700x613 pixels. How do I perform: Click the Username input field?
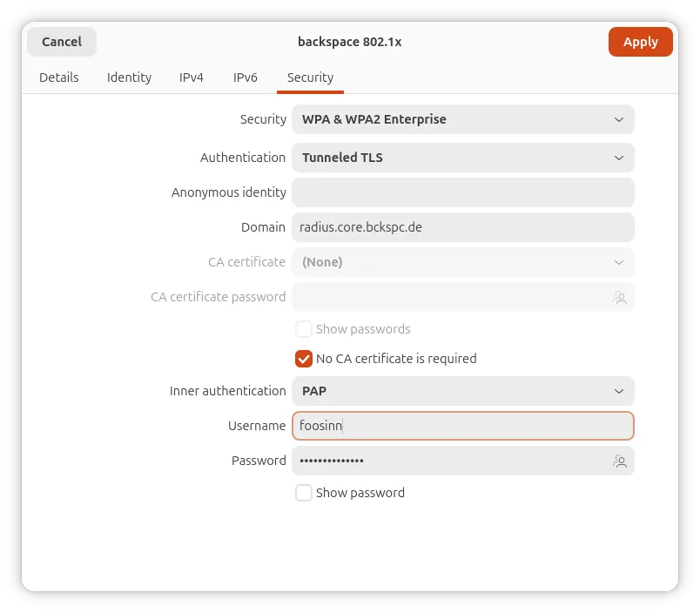pos(463,426)
